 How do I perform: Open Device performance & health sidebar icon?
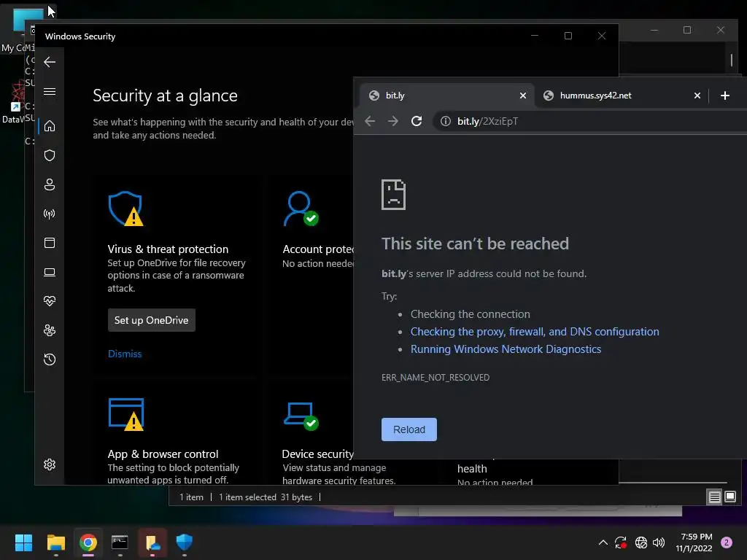click(x=50, y=301)
